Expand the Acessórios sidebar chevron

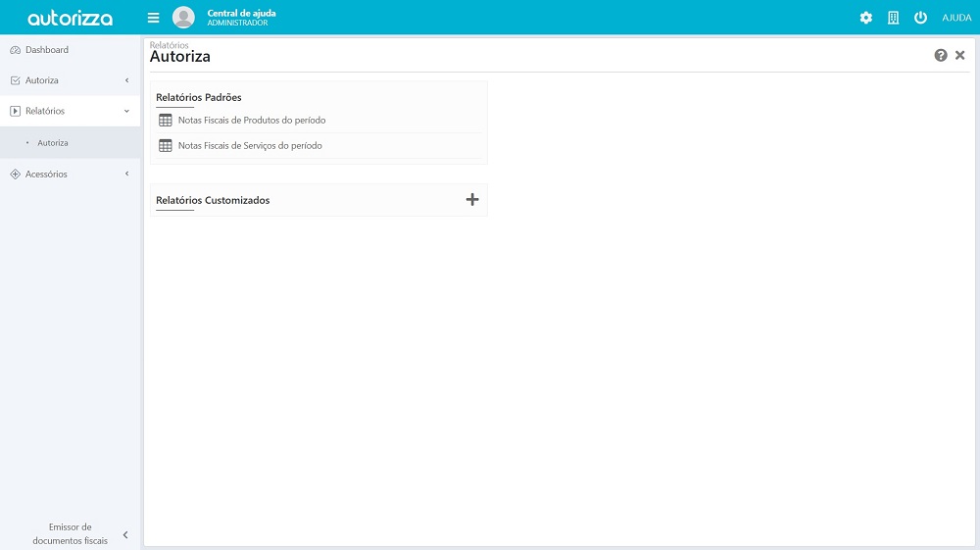[x=126, y=175]
